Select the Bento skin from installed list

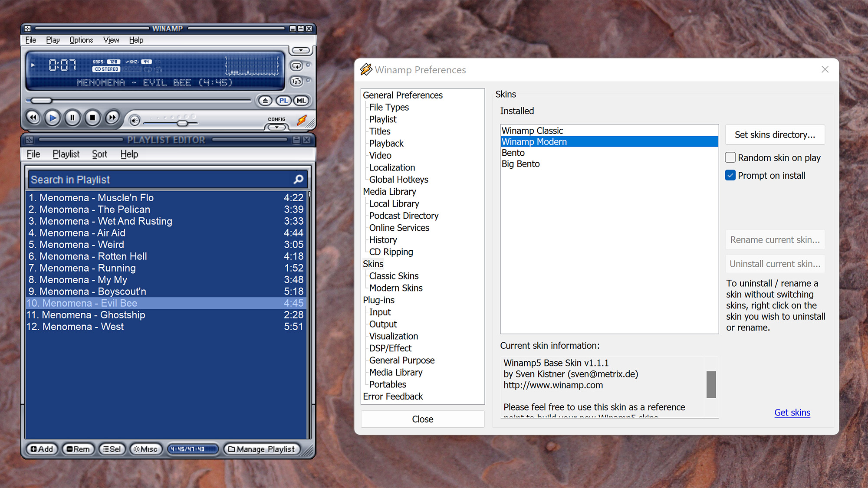tap(513, 153)
